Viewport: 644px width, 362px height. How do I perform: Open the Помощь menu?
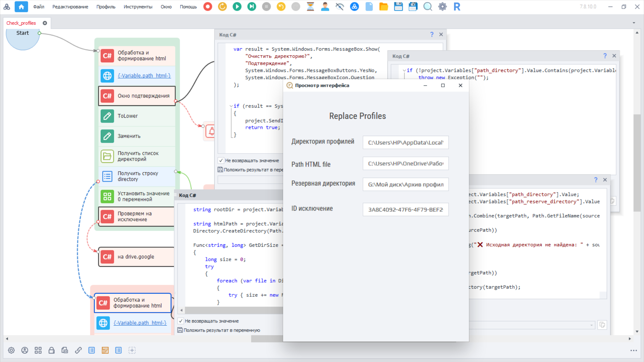tap(188, 7)
